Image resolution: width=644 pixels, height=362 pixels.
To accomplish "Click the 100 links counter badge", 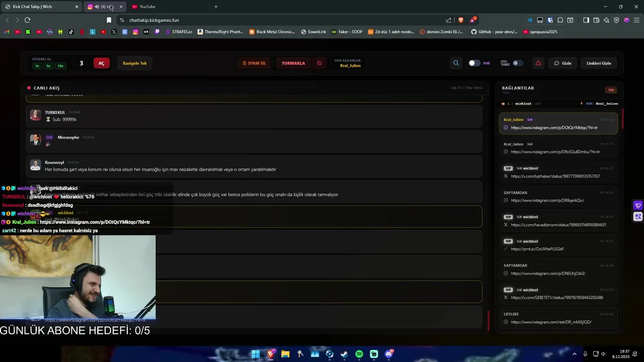I will pyautogui.click(x=611, y=90).
